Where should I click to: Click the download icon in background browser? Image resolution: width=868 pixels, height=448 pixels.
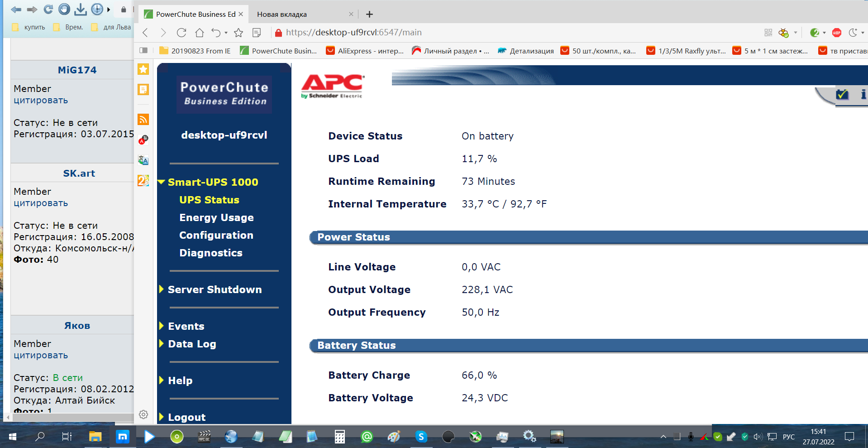[80, 9]
